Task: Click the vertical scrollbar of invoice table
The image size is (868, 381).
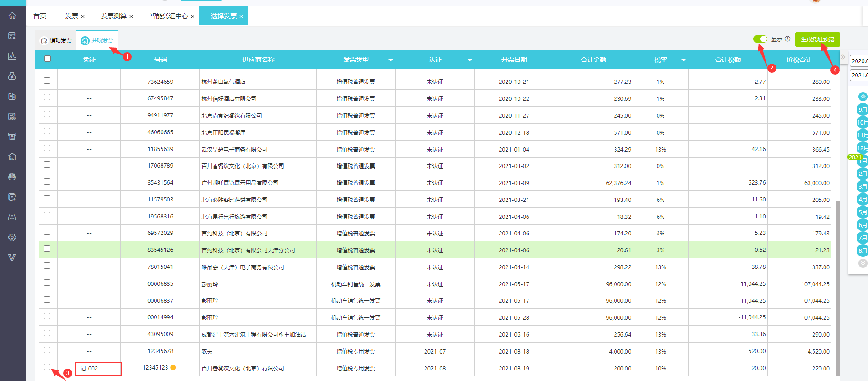Action: pos(837,288)
